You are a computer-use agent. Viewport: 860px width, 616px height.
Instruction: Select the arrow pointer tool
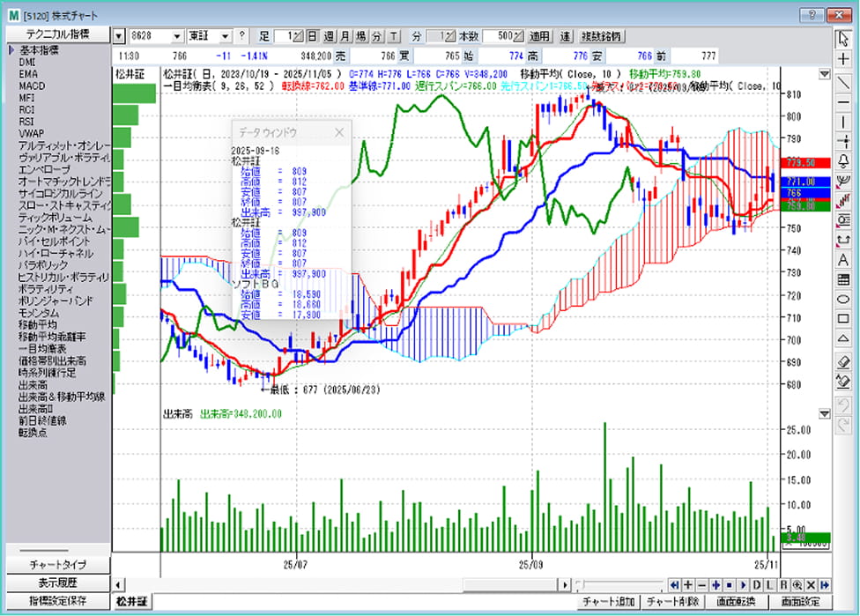pyautogui.click(x=844, y=39)
